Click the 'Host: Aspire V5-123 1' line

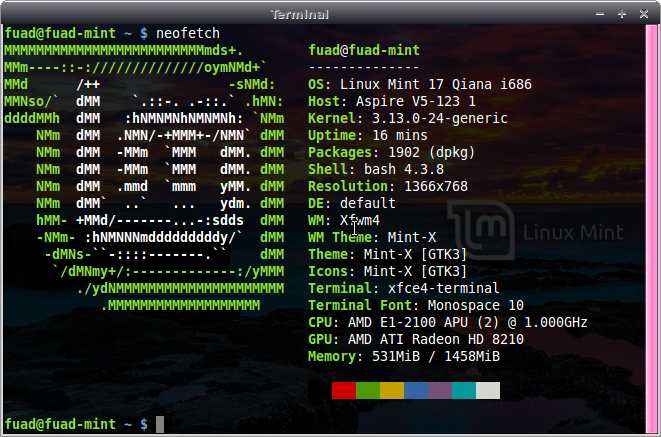click(x=392, y=102)
